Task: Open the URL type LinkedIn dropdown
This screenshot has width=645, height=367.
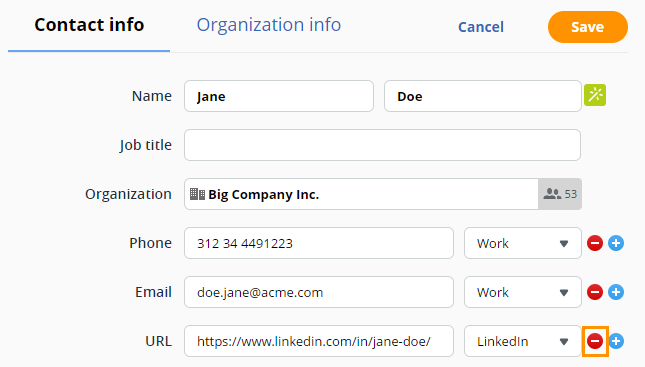Action: click(x=523, y=341)
